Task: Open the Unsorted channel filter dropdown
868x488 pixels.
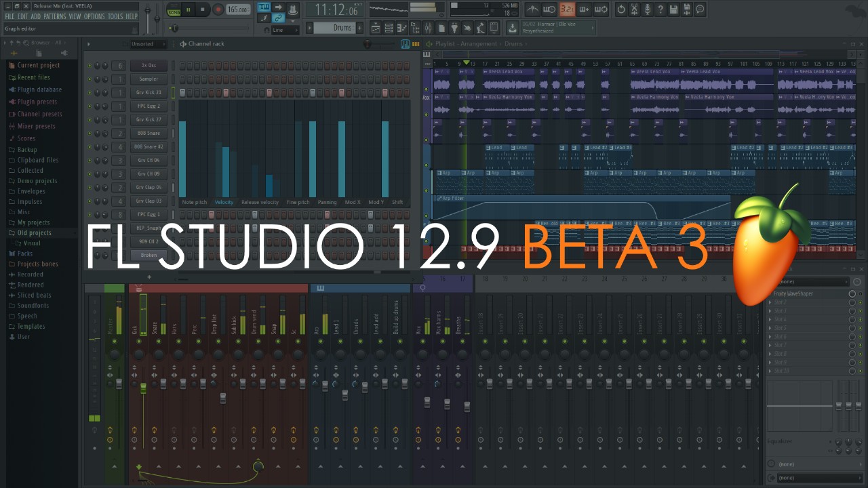Action: pyautogui.click(x=147, y=44)
